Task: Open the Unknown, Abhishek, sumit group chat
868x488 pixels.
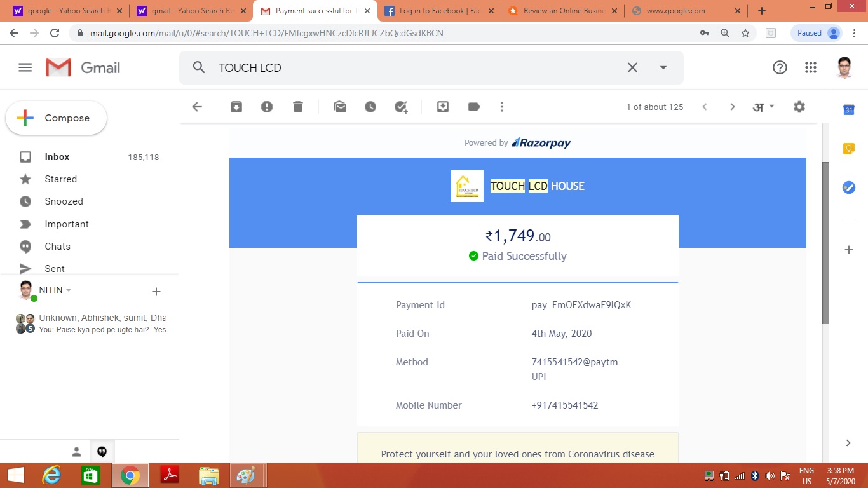Action: (x=90, y=323)
